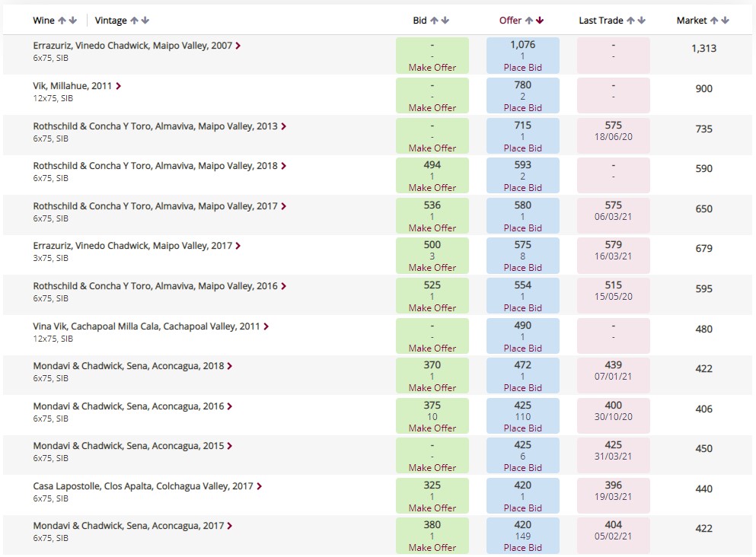The height and width of the screenshot is (557, 756).
Task: Make Offer on Sena 2018 bid 370
Action: tap(432, 387)
